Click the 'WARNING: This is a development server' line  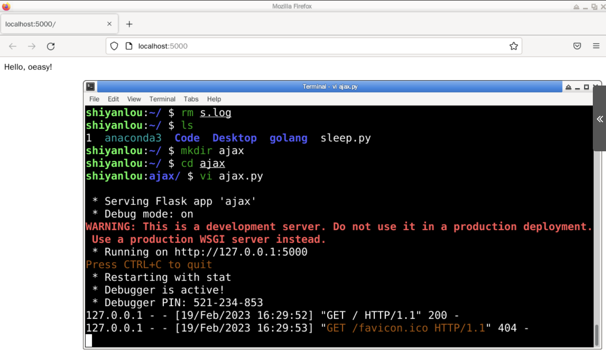(x=339, y=227)
